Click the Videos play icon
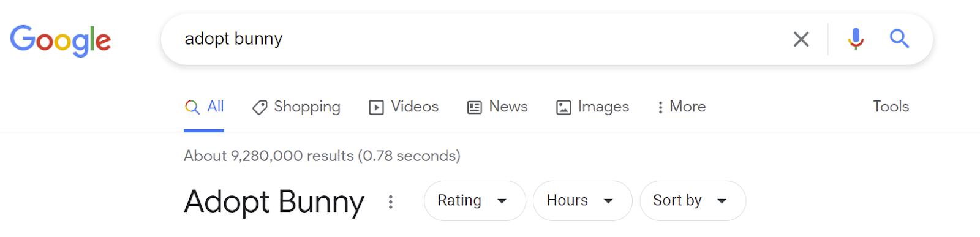The image size is (980, 237). tap(376, 107)
